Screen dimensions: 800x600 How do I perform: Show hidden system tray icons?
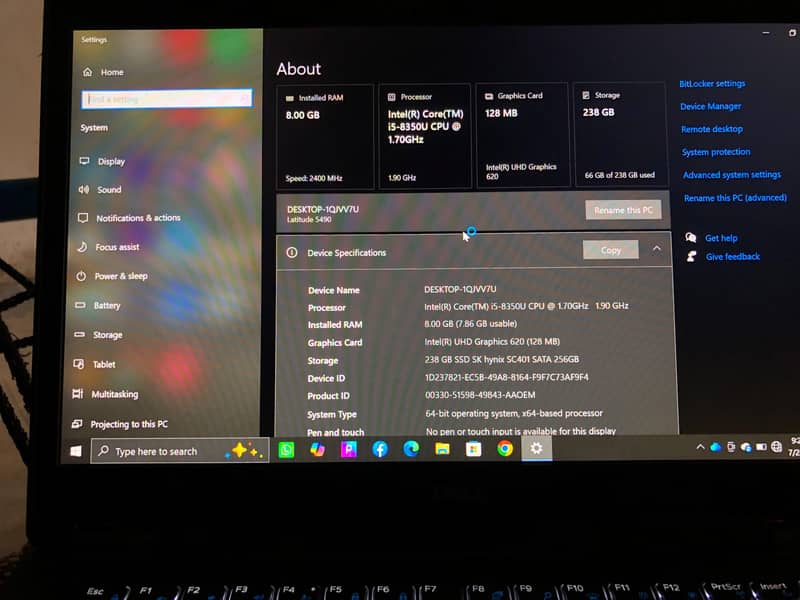point(700,447)
